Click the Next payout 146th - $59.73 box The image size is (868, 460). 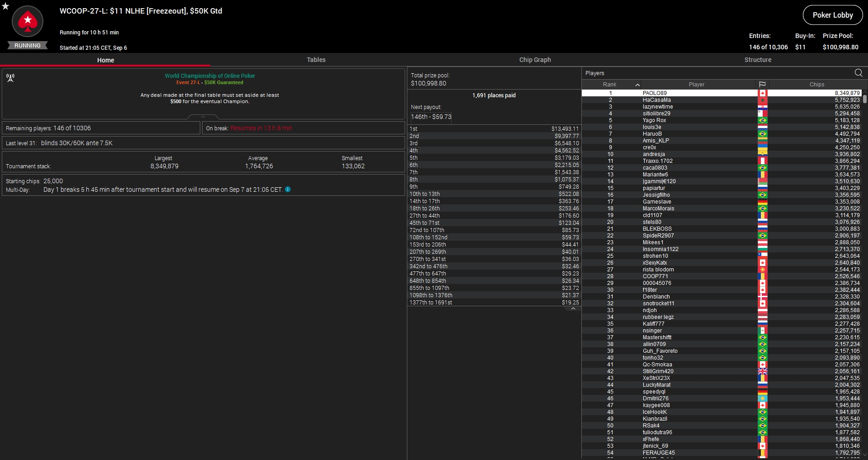coord(431,117)
